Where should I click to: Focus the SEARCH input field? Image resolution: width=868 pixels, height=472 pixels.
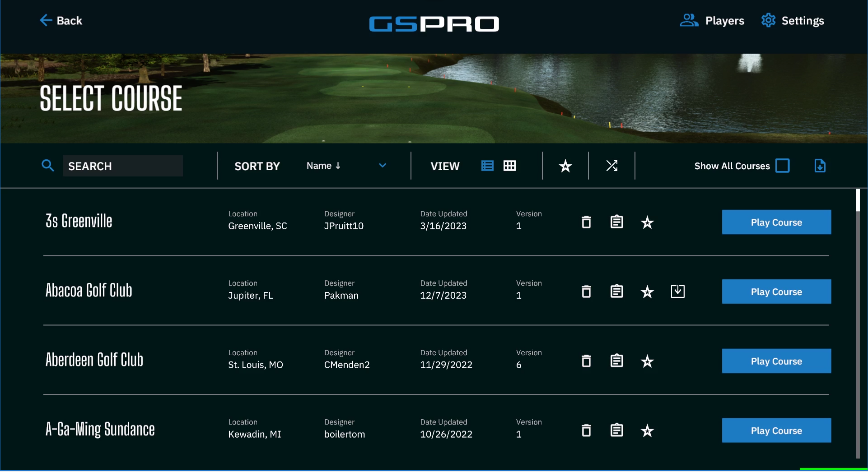tap(123, 166)
